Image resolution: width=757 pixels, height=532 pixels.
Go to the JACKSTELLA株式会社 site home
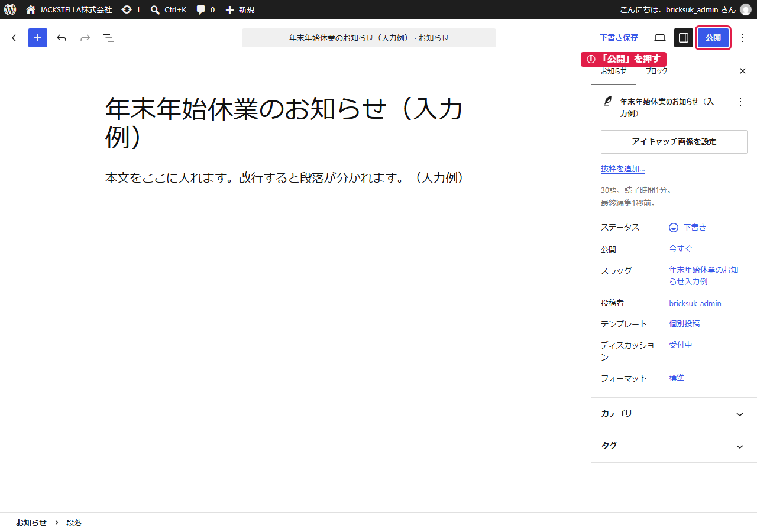69,9
